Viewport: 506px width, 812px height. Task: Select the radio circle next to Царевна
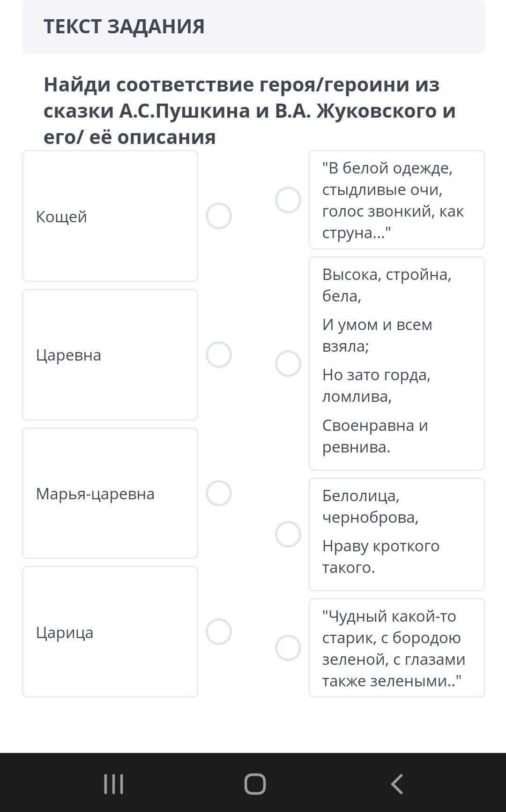click(x=219, y=355)
